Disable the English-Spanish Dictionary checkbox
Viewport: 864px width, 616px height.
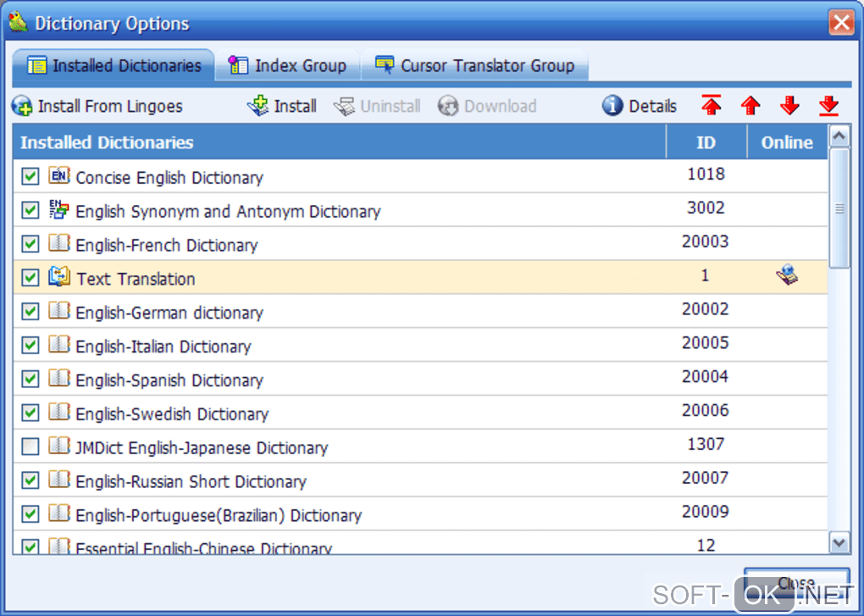30,379
